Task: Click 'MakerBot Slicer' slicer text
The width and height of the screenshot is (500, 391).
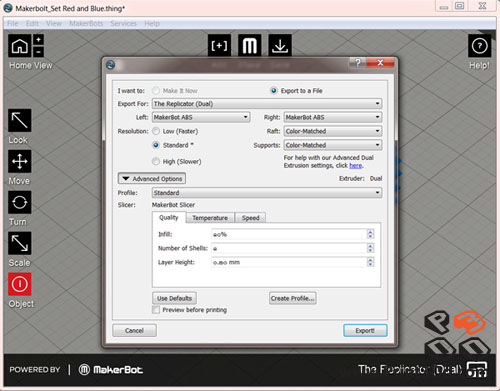Action: point(173,205)
